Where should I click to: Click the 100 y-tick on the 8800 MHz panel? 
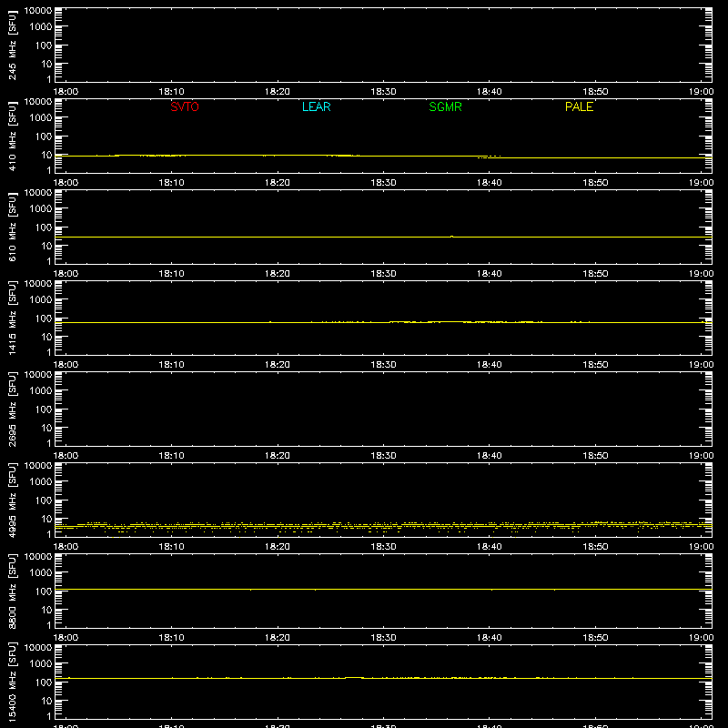[x=44, y=591]
